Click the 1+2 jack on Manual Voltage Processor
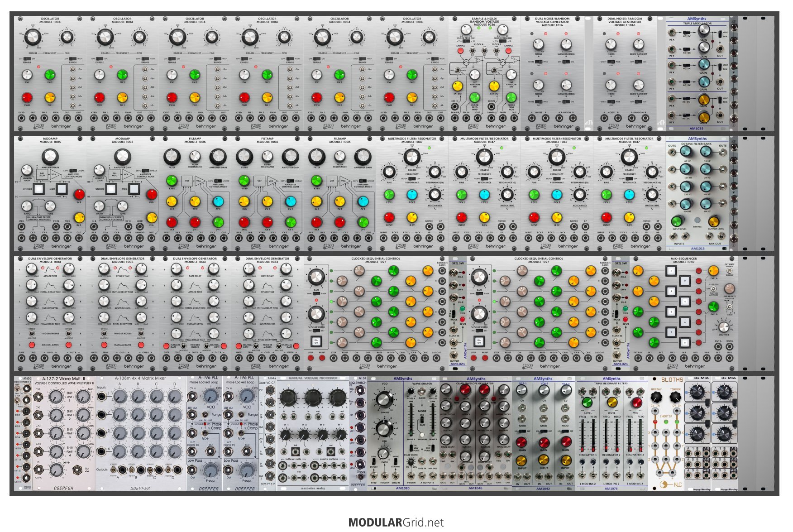 [296, 452]
